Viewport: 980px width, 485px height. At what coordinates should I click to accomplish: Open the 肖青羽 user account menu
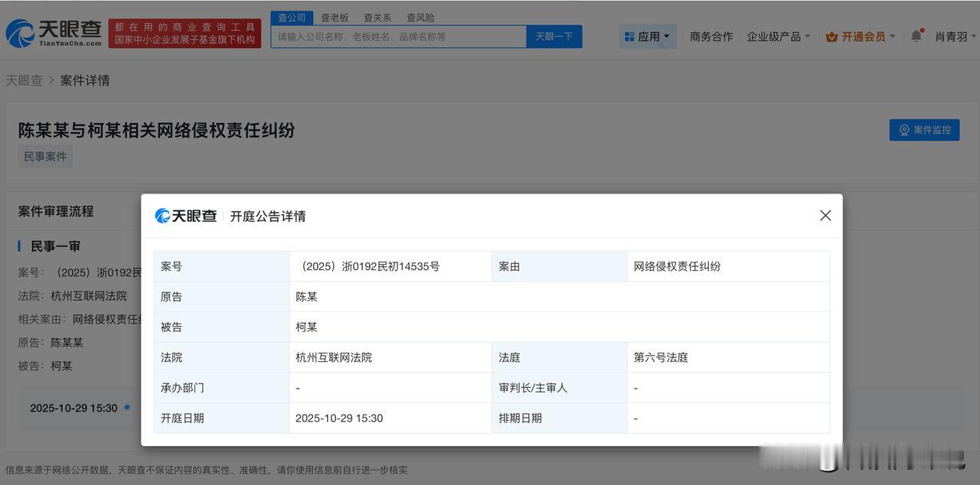[x=955, y=37]
